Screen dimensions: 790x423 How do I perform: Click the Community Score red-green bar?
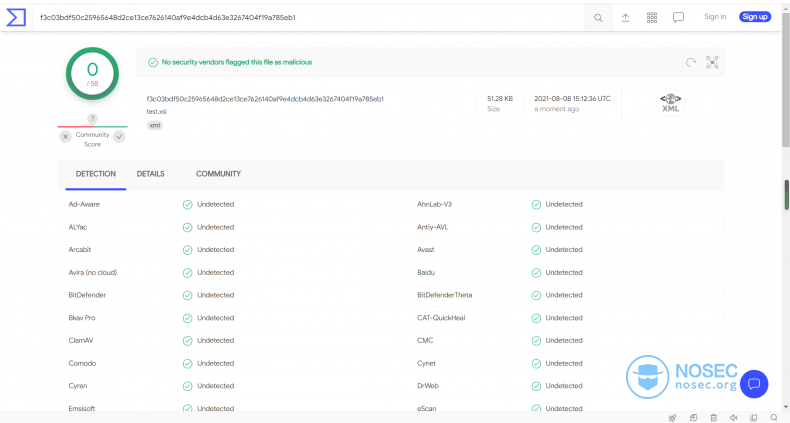[92, 126]
